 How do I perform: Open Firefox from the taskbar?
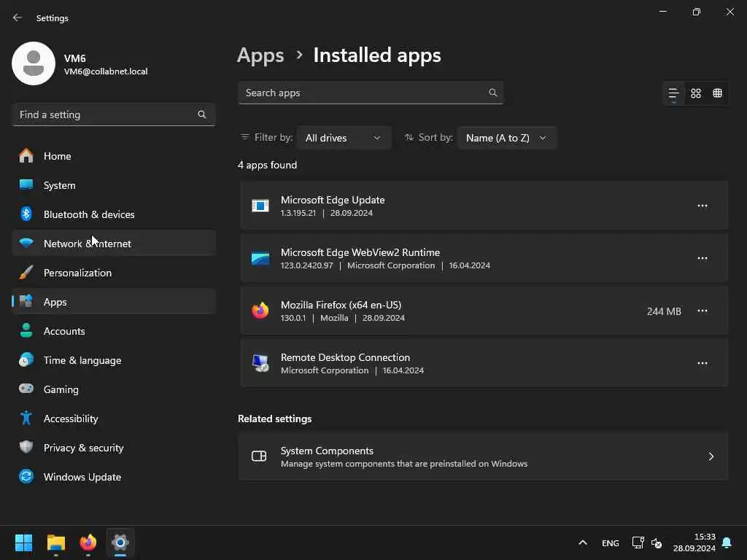[x=88, y=542]
